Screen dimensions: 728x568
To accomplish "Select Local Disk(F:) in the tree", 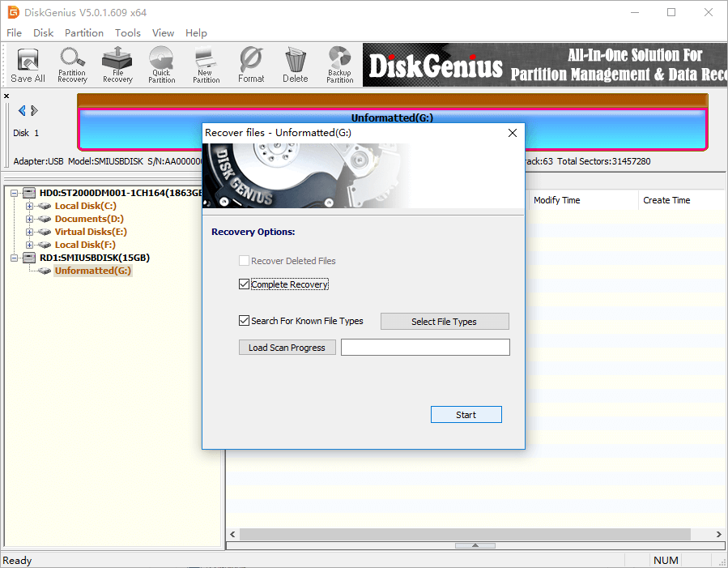I will click(85, 245).
